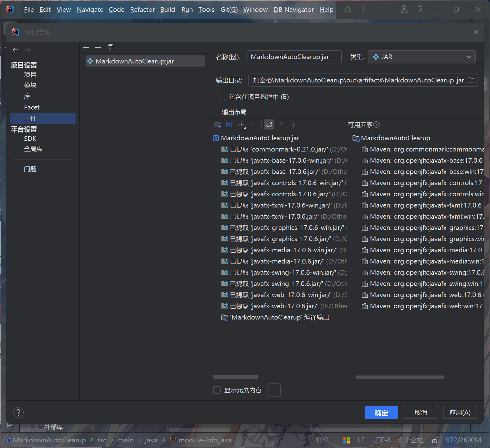Select extracted javafx-media-17.0.6.jar entry
The height and width of the screenshot is (448, 490).
tap(284, 261)
